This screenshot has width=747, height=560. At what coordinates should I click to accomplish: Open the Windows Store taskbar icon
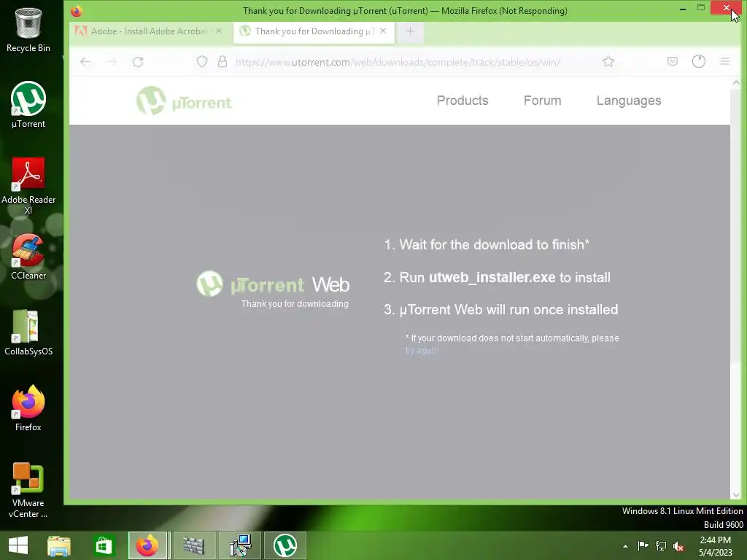pyautogui.click(x=104, y=545)
